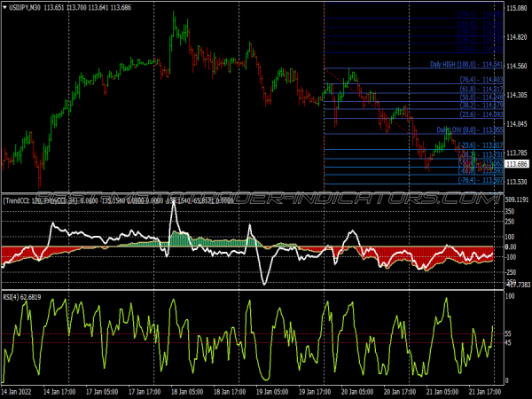
Task: Click the tallest white CCI line spike
Action: [174, 207]
